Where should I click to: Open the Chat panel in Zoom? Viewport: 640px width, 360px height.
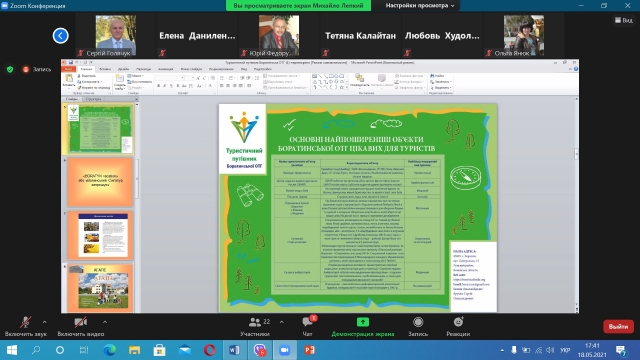(x=308, y=326)
